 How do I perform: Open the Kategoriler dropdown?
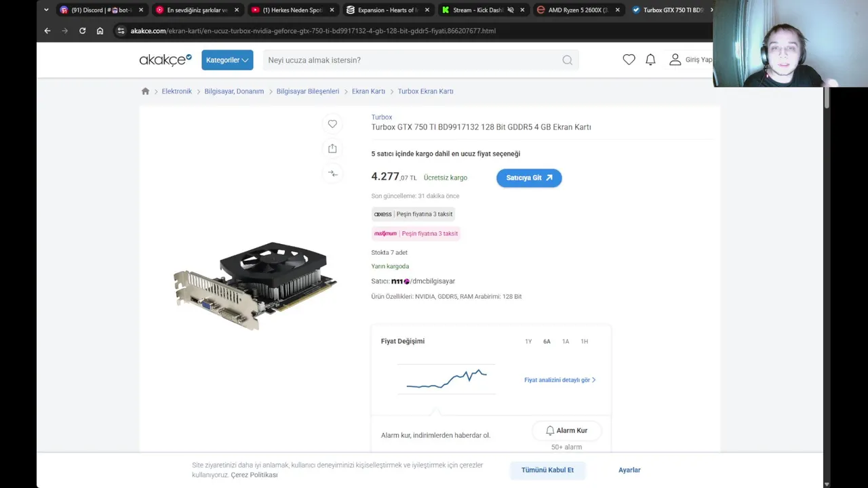tap(227, 60)
